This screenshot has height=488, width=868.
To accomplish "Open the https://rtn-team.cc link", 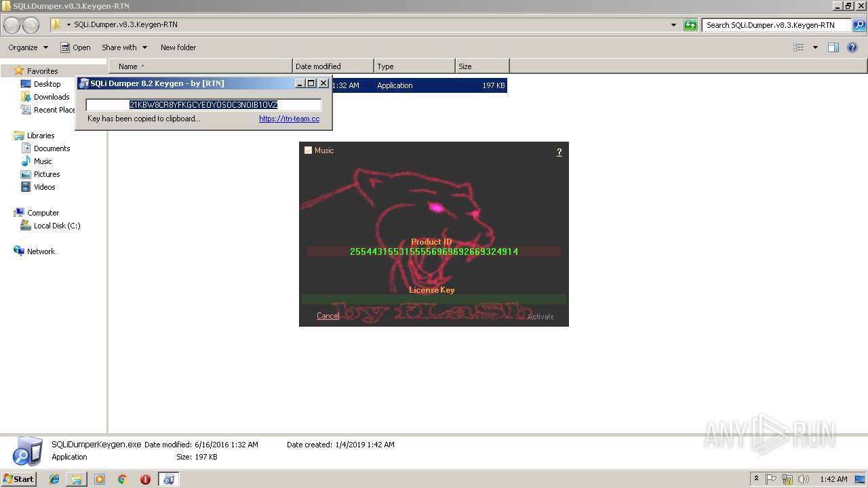I will pyautogui.click(x=289, y=119).
